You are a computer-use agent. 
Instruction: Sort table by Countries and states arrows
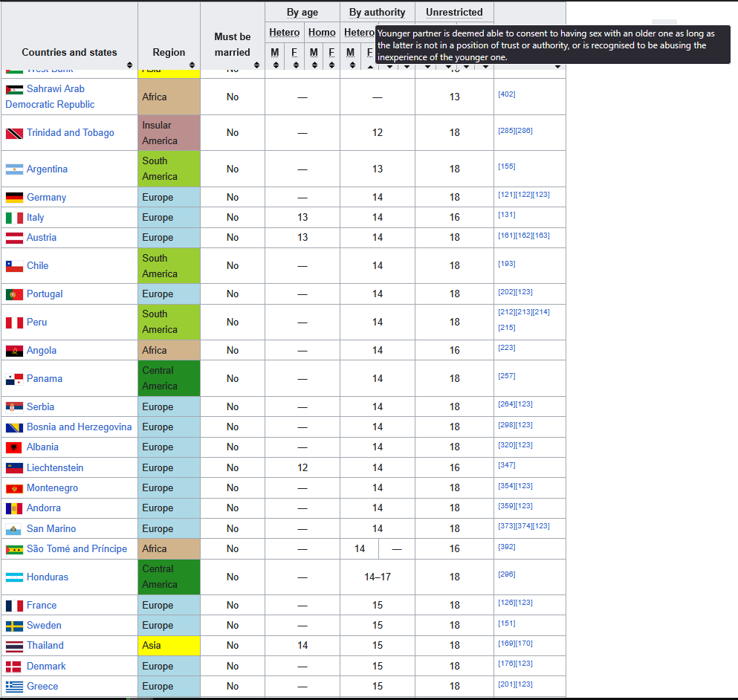tap(129, 65)
